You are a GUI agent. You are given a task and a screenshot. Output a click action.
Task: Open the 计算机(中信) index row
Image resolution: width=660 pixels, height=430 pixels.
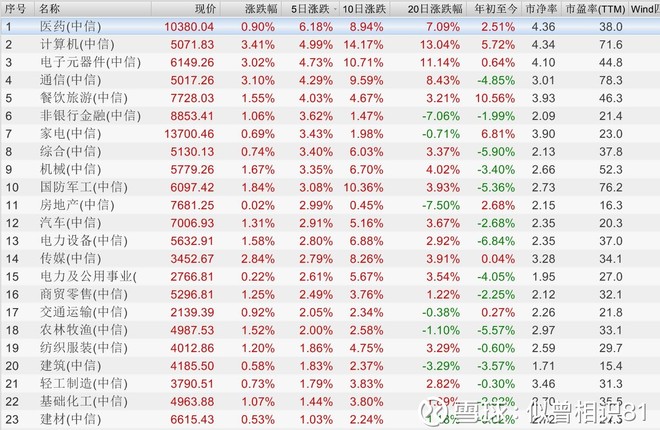[330, 44]
